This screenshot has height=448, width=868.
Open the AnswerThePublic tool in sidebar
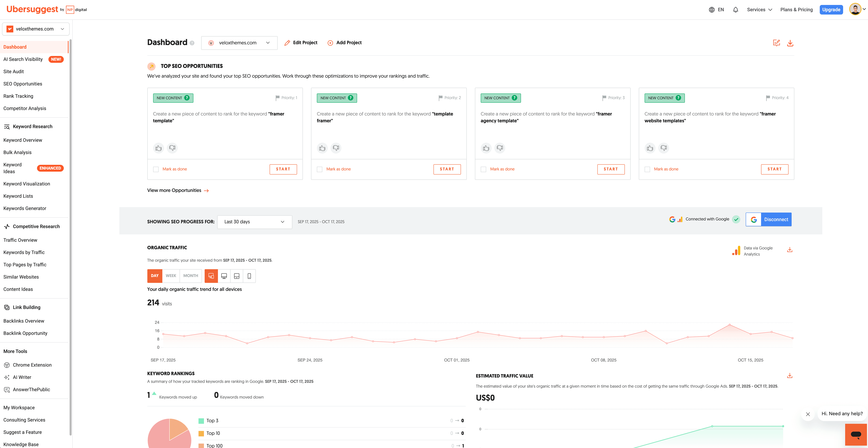[x=31, y=389]
